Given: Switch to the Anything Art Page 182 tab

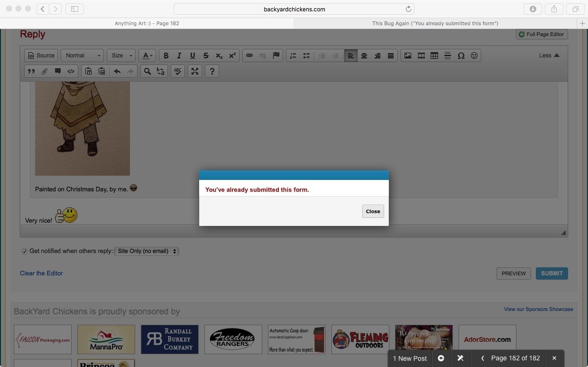Looking at the screenshot, I should point(147,23).
